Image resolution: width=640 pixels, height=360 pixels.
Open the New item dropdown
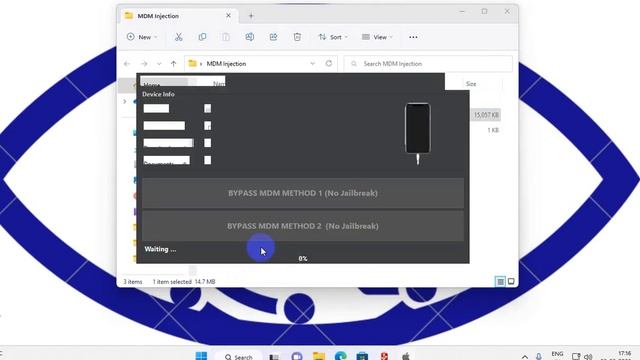click(142, 37)
